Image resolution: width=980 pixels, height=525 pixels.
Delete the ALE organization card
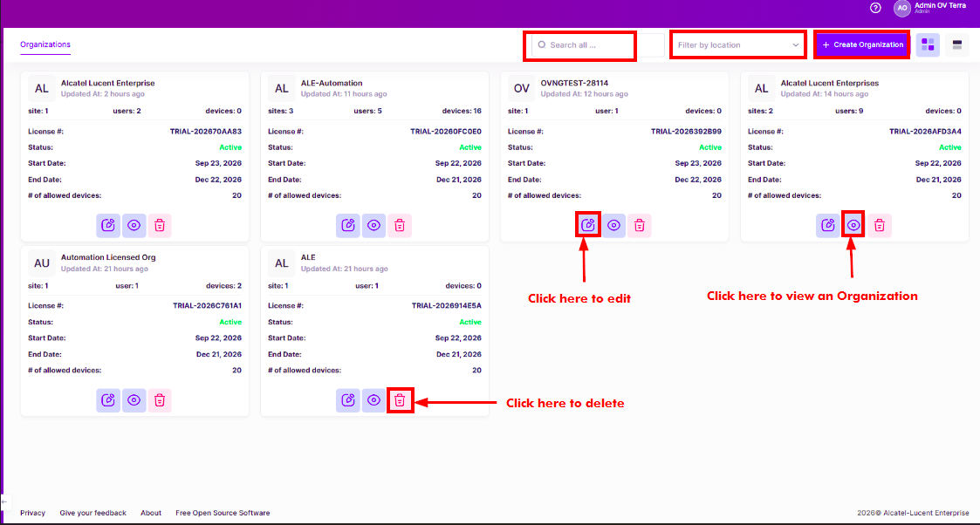400,400
